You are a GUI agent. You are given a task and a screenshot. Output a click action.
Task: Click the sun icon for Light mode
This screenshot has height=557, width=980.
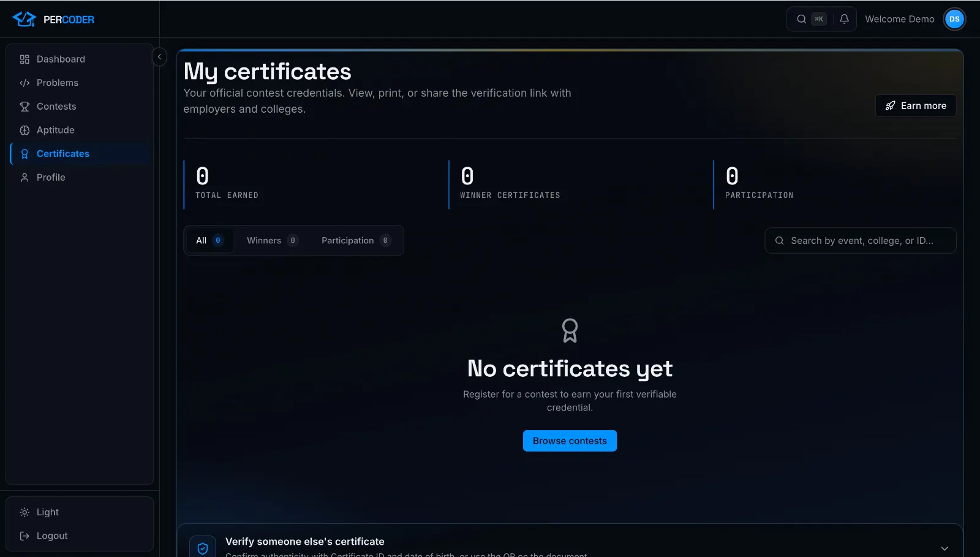click(x=24, y=512)
